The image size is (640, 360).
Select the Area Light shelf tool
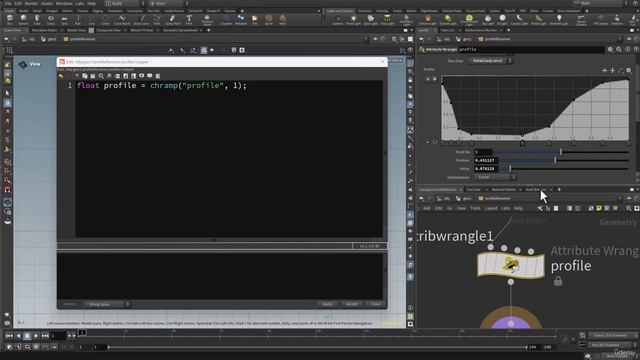[x=387, y=19]
